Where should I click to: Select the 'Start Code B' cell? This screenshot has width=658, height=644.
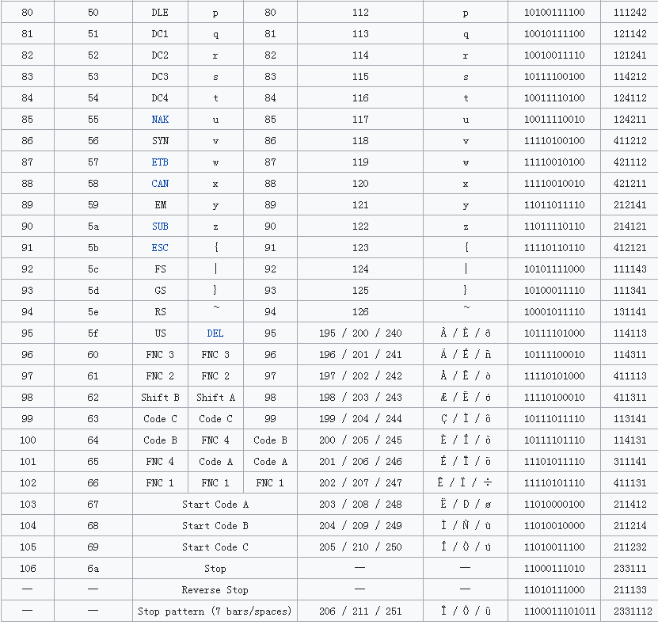point(215,526)
